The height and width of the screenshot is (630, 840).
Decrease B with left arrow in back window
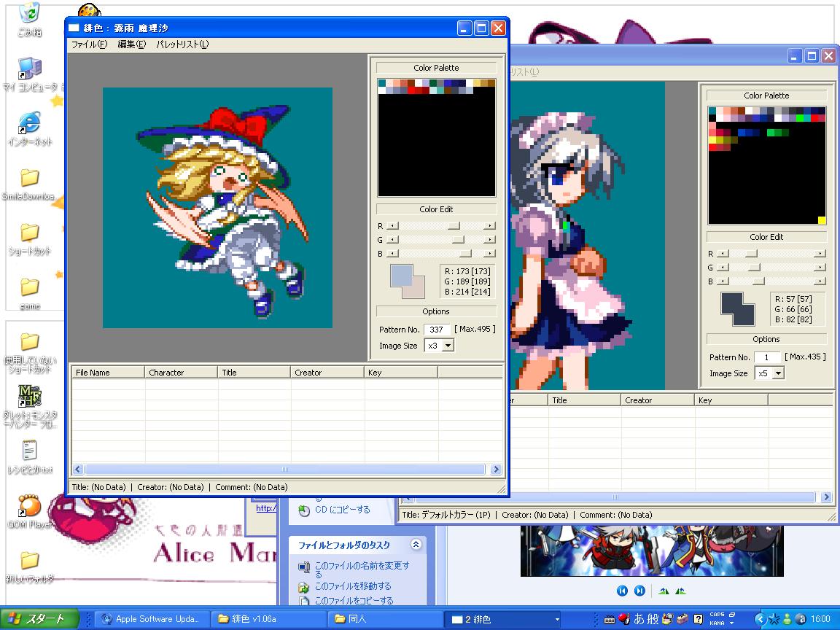[x=723, y=281]
